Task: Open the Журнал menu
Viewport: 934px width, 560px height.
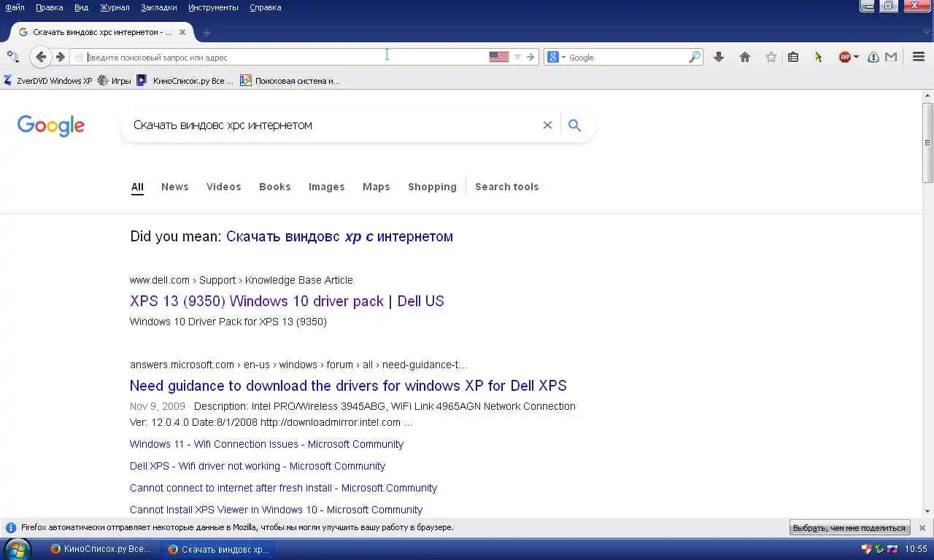Action: click(x=115, y=7)
